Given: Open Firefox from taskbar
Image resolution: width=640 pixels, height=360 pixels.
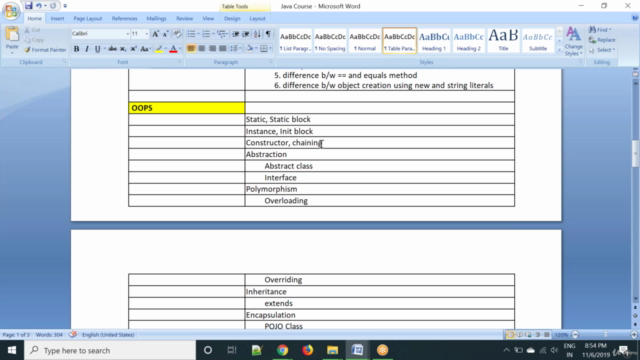Looking at the screenshot, I should coord(307,350).
